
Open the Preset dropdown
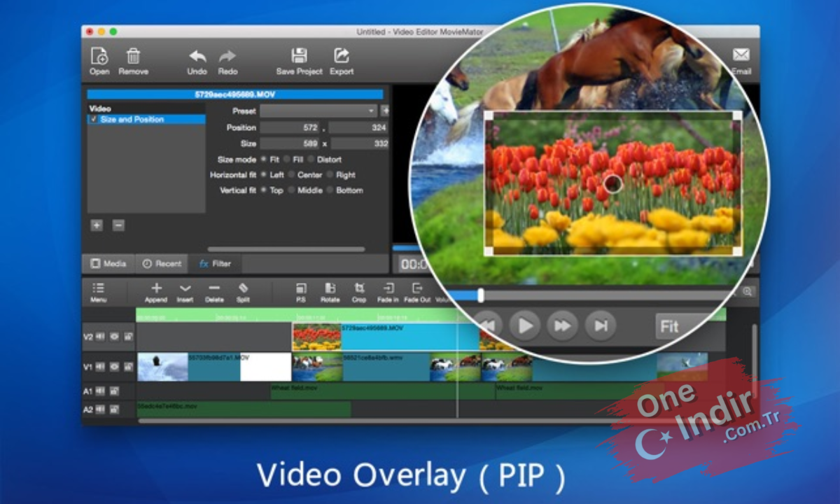(x=319, y=111)
